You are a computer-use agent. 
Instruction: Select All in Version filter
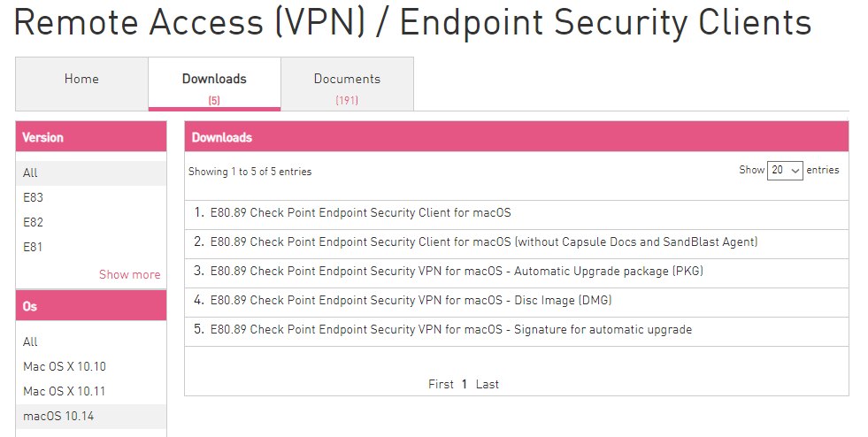[x=31, y=173]
